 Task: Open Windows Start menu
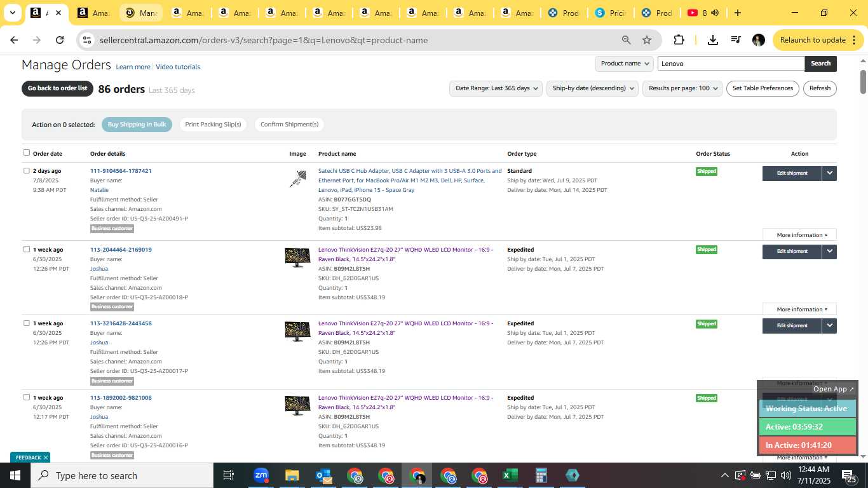[15, 475]
